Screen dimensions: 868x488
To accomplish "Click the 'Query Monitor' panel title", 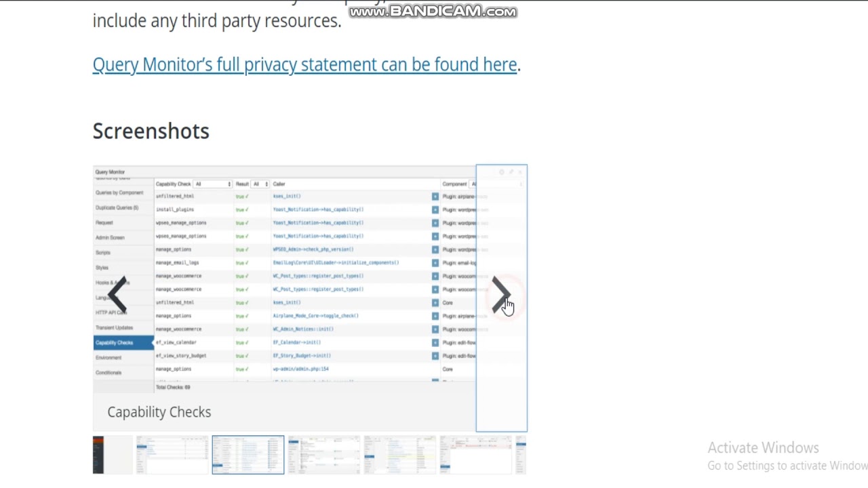I will click(x=110, y=172).
